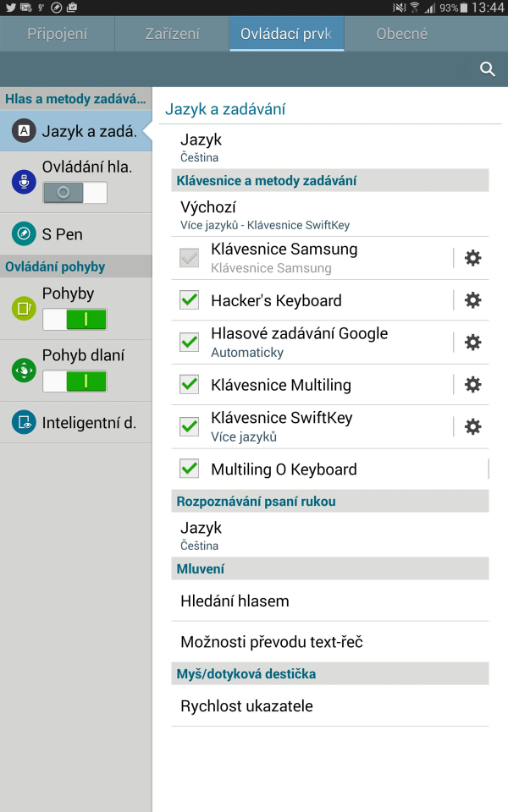Tap the Inteligentní d. eye icon
Viewport: 508px width, 812px height.
pos(24,422)
